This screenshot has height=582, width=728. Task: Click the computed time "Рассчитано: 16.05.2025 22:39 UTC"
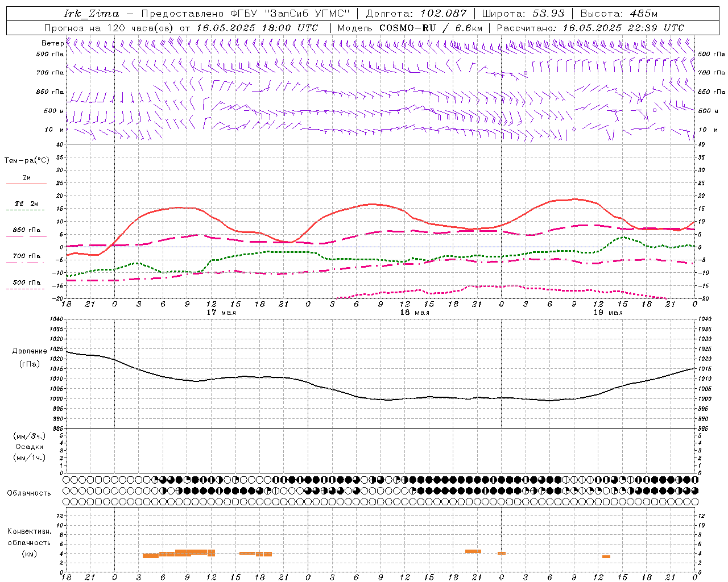[x=590, y=28]
